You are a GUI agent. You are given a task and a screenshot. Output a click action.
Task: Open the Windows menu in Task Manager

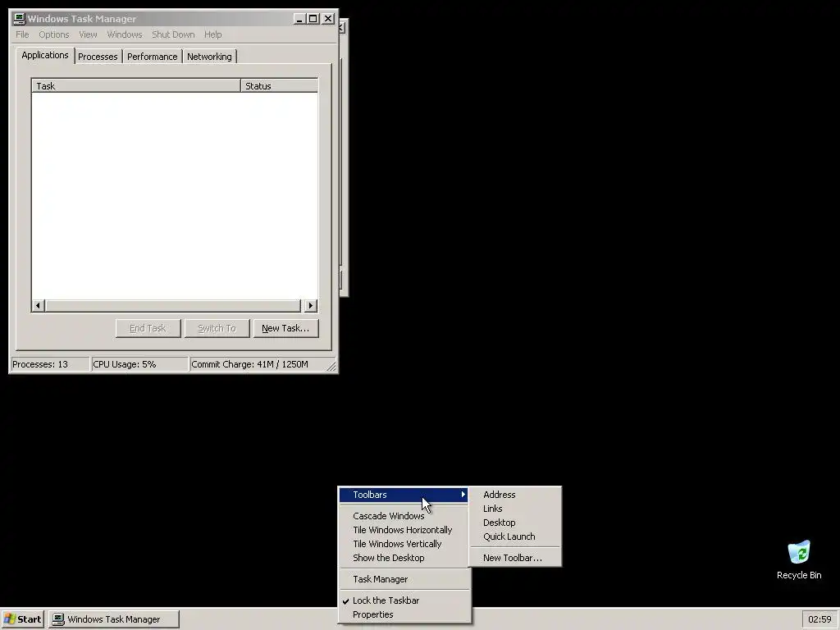point(125,34)
